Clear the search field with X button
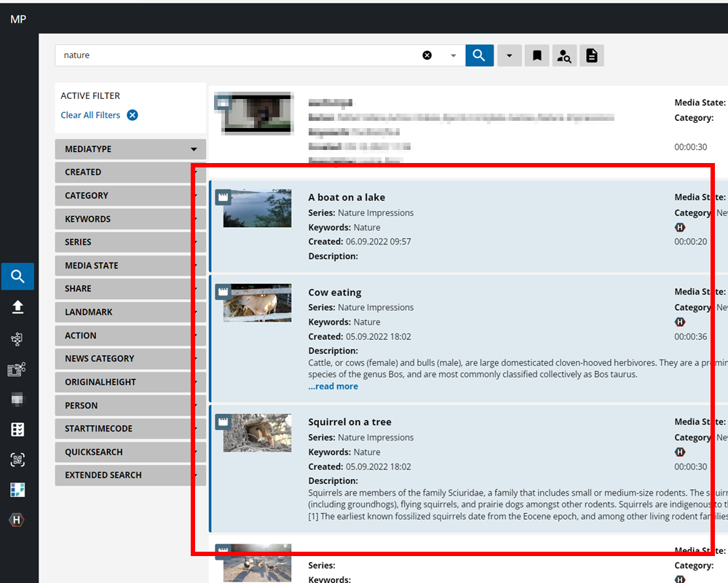 tap(427, 55)
